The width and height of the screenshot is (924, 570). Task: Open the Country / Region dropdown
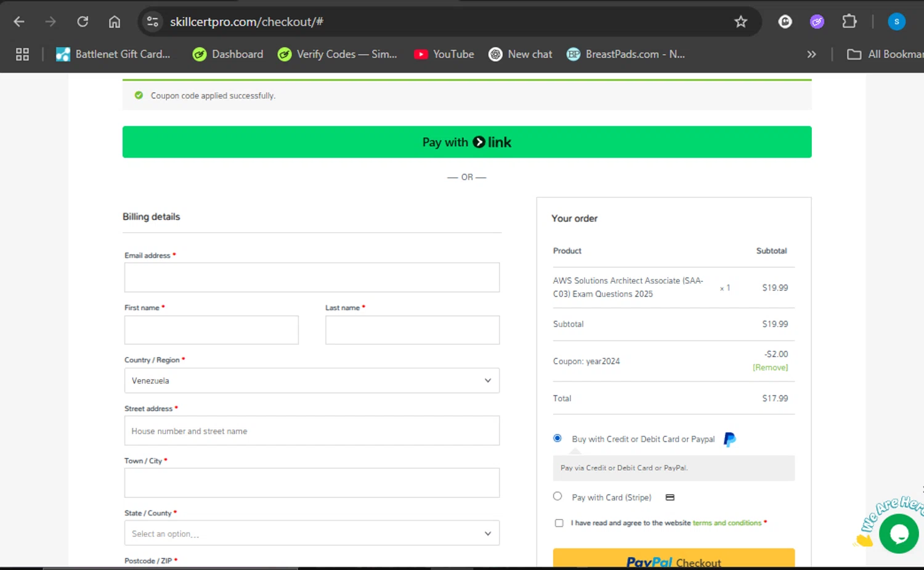click(x=312, y=380)
